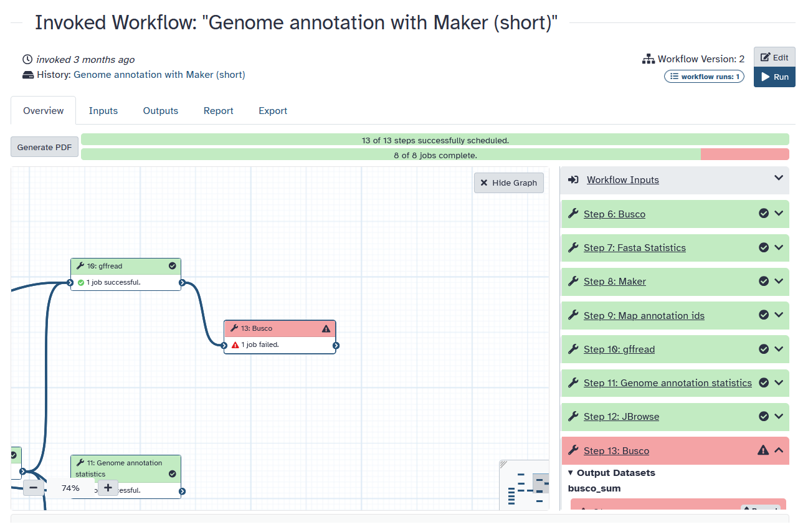808x532 pixels.
Task: Expand Step 6: Busco details chevron
Action: [779, 213]
